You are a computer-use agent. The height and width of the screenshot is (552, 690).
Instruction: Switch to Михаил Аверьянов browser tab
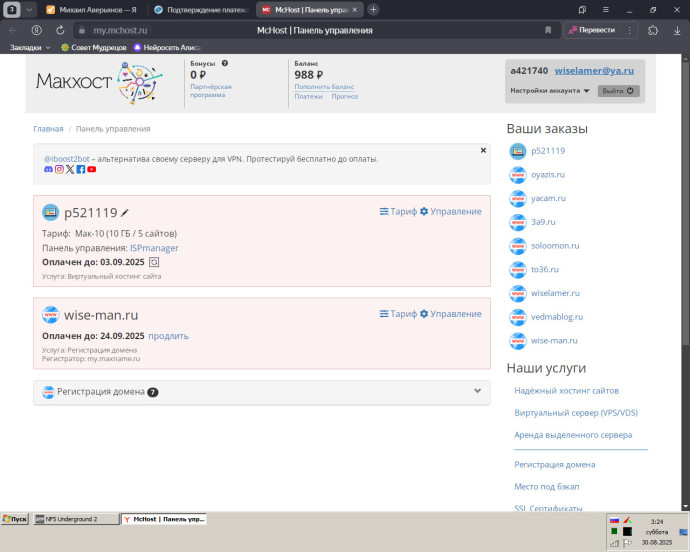coord(92,10)
